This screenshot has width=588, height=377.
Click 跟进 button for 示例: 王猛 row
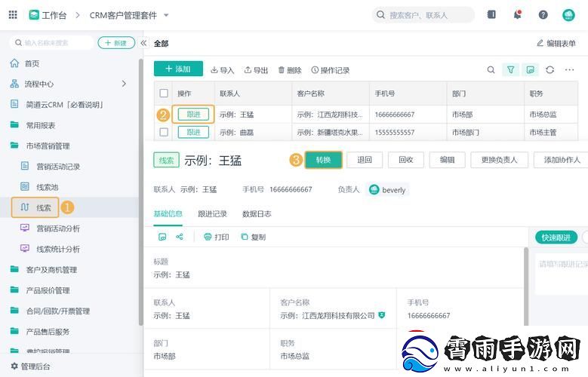(x=193, y=115)
